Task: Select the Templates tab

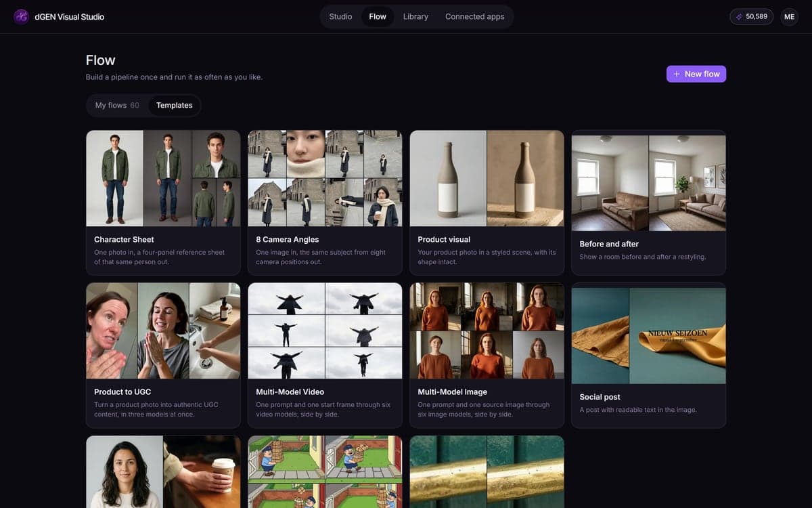Action: click(174, 105)
